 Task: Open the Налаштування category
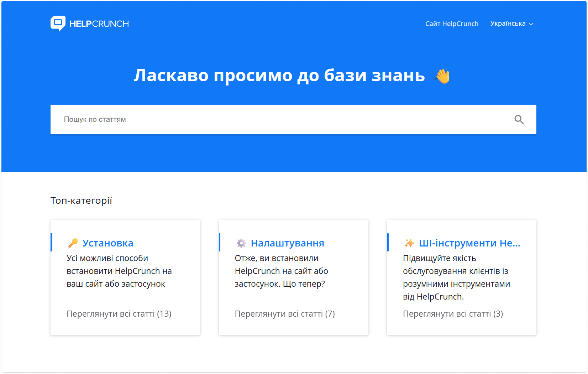click(288, 243)
